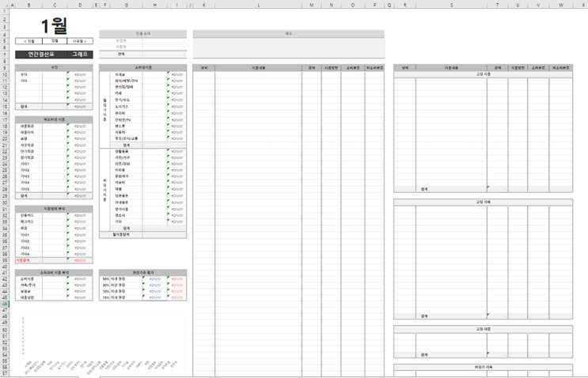Select the 월지출합계 label cell
This screenshot has height=378, width=588.
pyautogui.click(x=121, y=235)
